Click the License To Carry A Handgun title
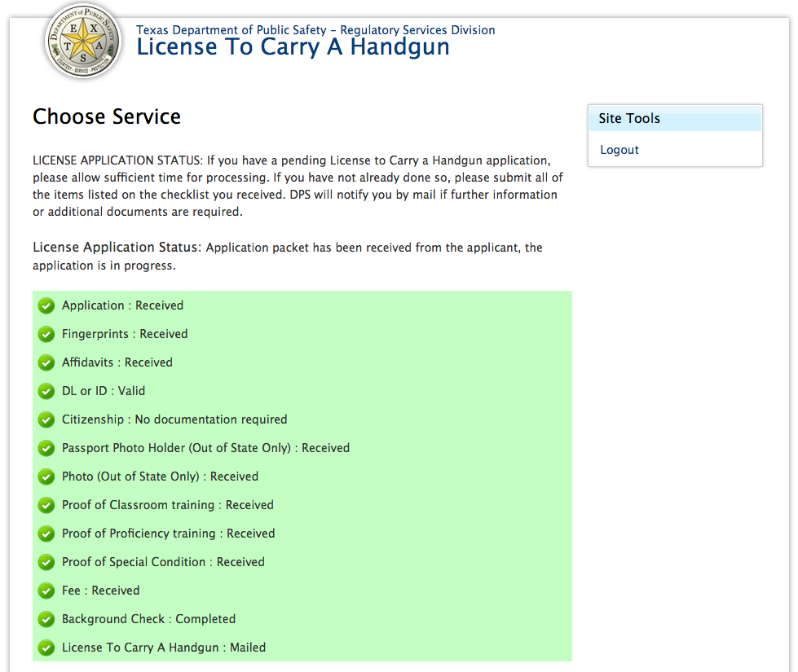 (x=293, y=47)
